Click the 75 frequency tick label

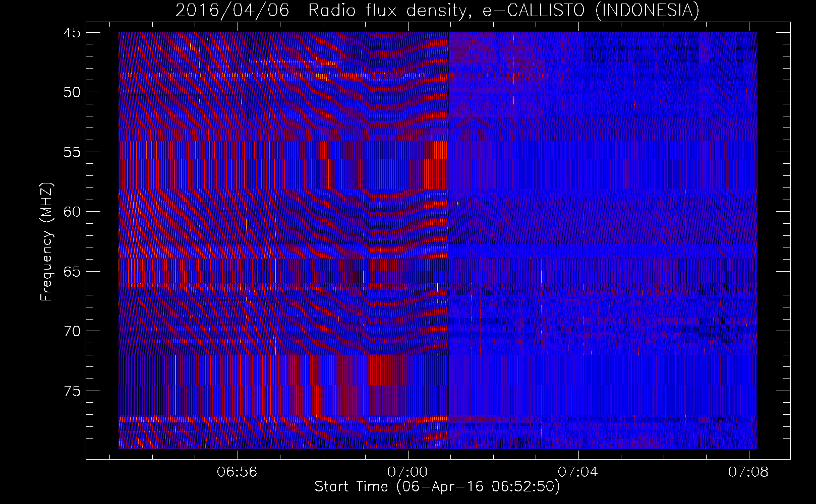point(72,391)
